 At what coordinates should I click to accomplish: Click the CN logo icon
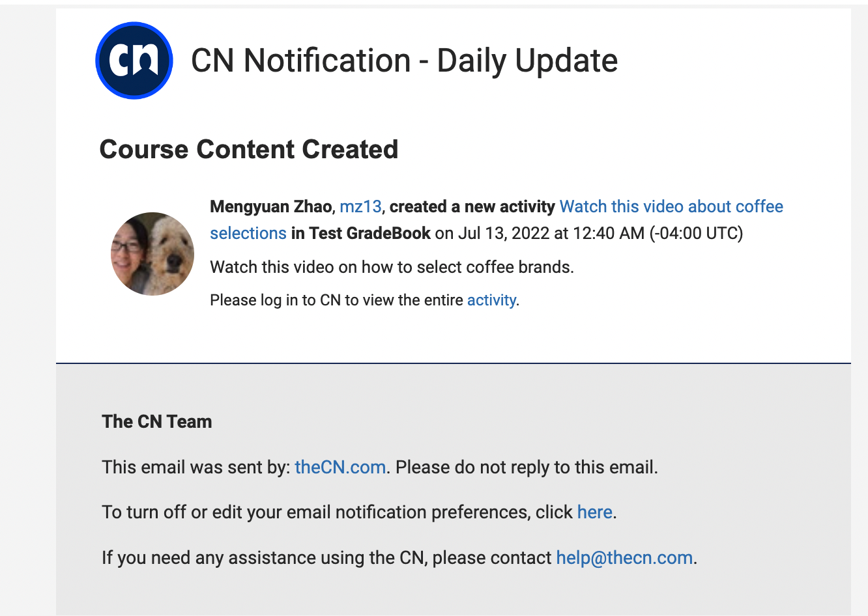(134, 61)
